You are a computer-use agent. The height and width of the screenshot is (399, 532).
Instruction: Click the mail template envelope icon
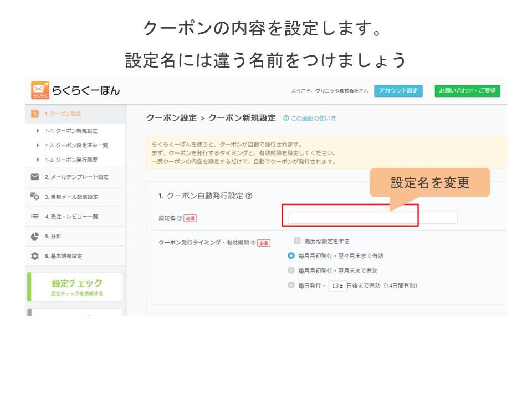point(35,177)
